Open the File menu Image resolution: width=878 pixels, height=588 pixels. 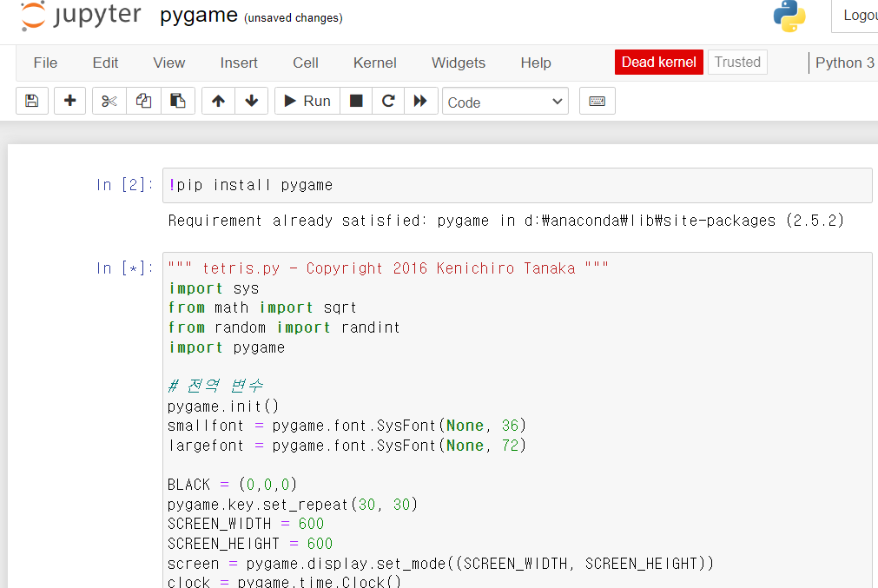tap(45, 63)
